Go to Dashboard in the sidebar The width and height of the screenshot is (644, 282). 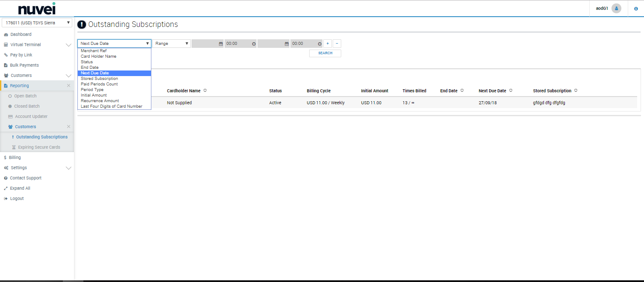click(21, 35)
